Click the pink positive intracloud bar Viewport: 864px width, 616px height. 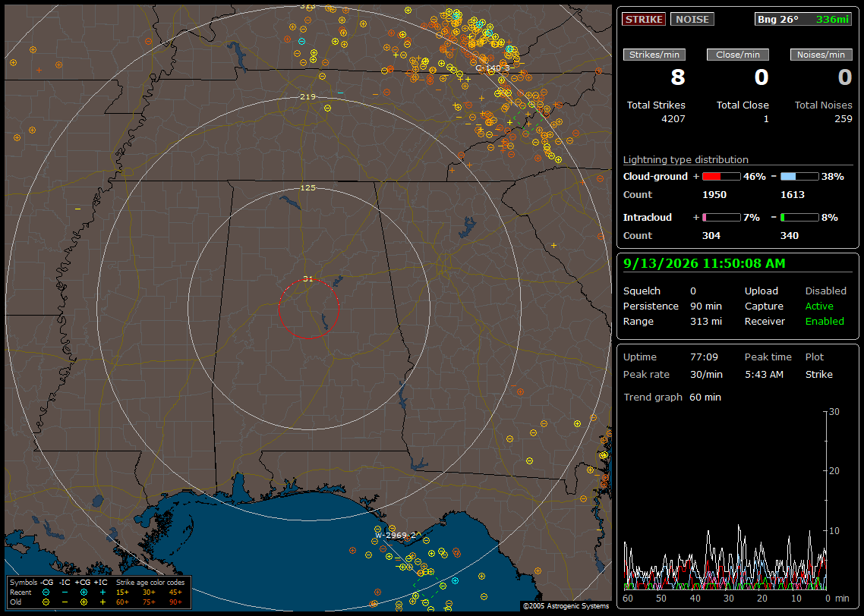point(721,218)
